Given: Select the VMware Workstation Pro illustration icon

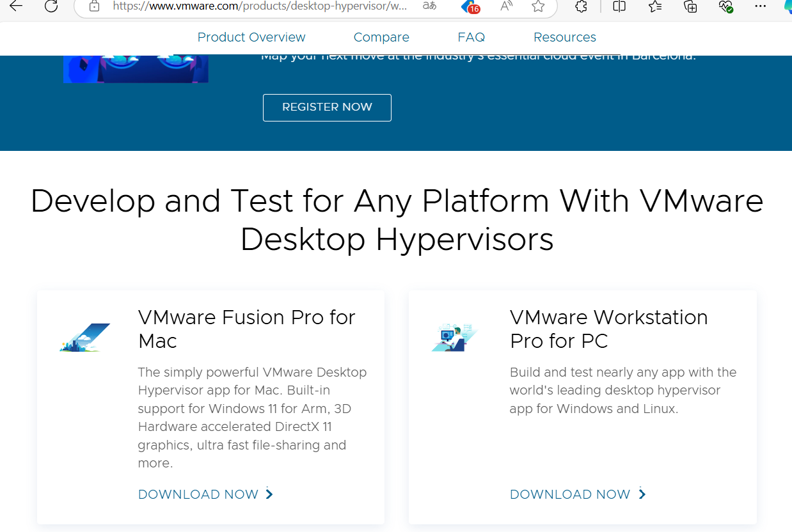Looking at the screenshot, I should pos(454,338).
